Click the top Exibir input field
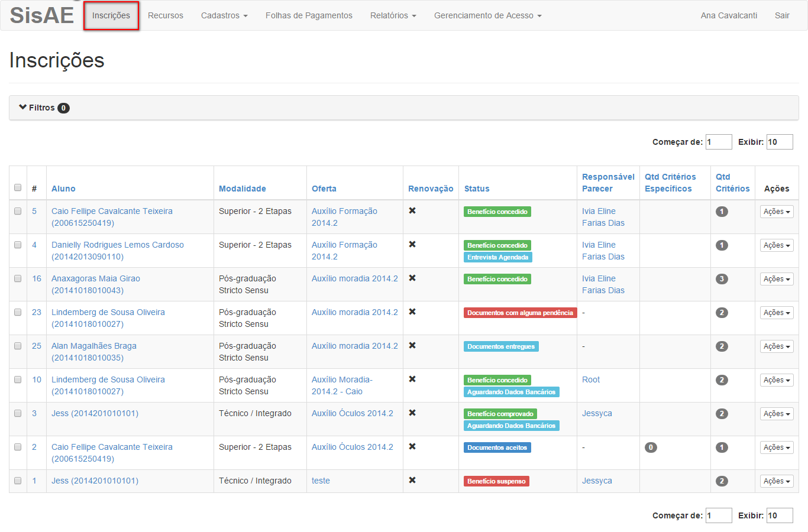This screenshot has height=532, width=808. tap(780, 142)
